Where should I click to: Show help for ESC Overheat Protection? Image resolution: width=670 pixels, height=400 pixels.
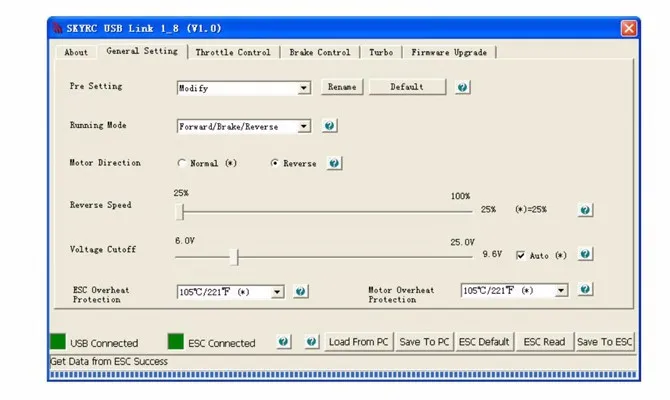coord(301,291)
